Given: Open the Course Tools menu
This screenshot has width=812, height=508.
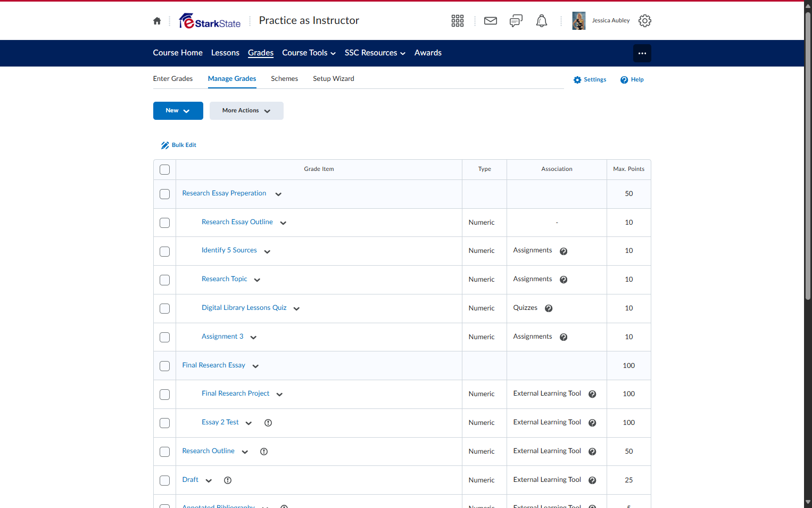Looking at the screenshot, I should (x=309, y=53).
